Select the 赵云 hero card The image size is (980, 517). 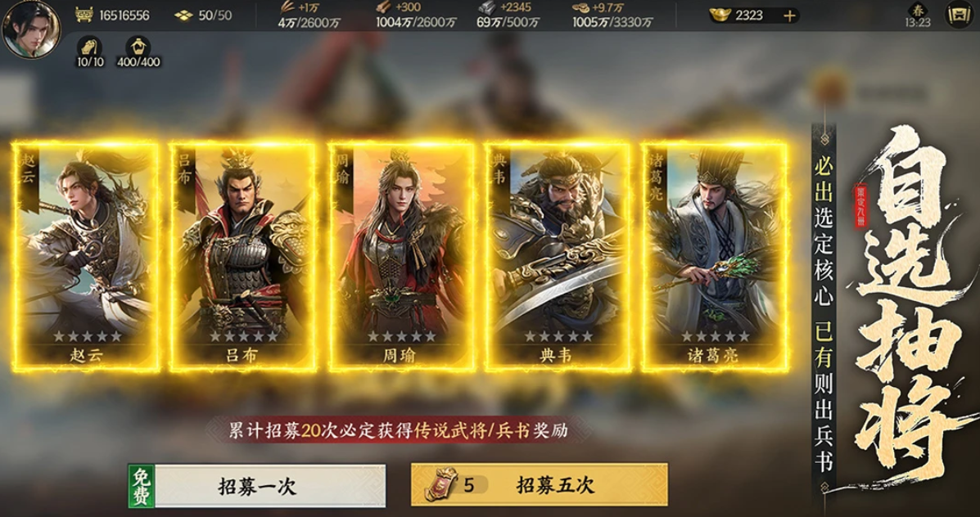pos(86,256)
